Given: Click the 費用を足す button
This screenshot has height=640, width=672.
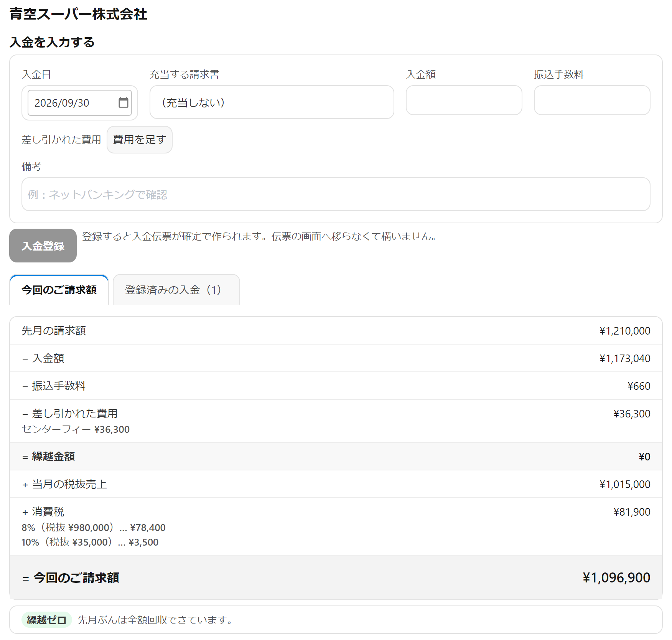Looking at the screenshot, I should 140,139.
